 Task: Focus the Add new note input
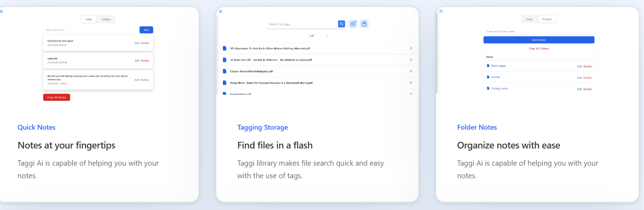click(90, 30)
